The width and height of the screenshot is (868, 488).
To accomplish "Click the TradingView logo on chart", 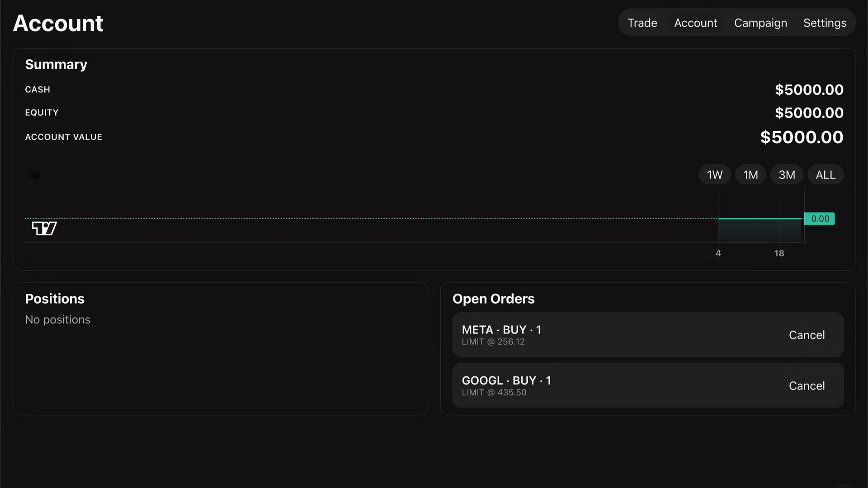I will (44, 228).
